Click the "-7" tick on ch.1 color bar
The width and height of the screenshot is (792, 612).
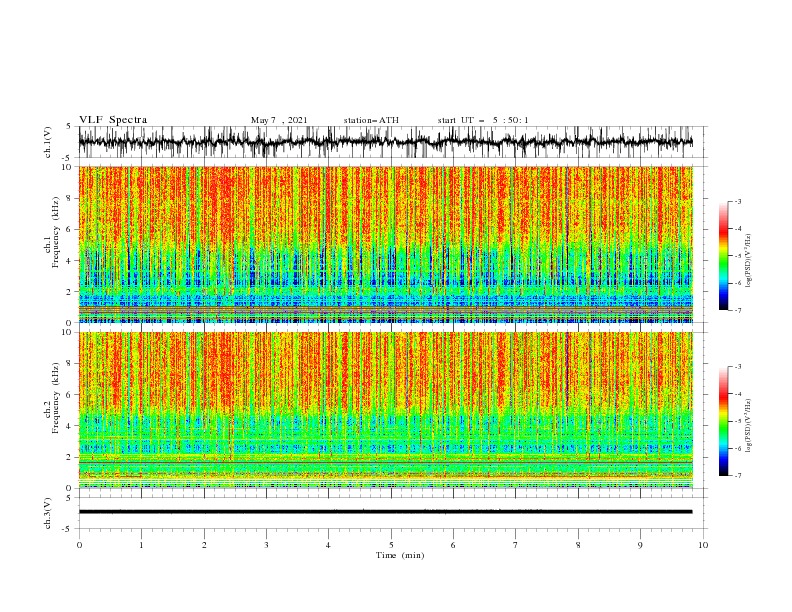click(x=737, y=310)
